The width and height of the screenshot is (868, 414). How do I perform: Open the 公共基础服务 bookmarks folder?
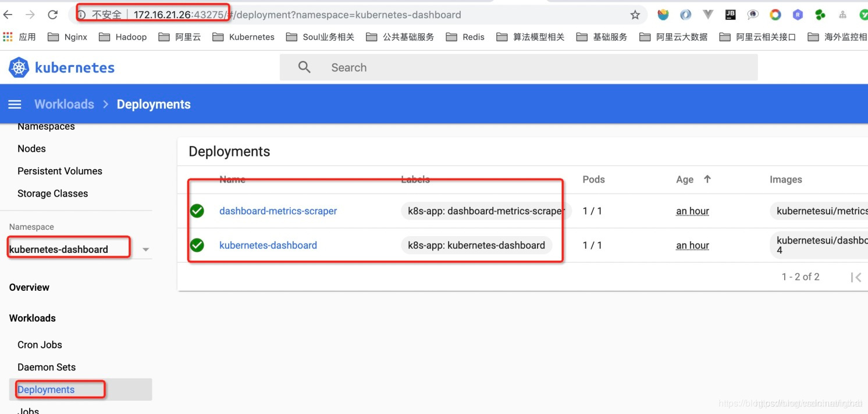pos(400,37)
